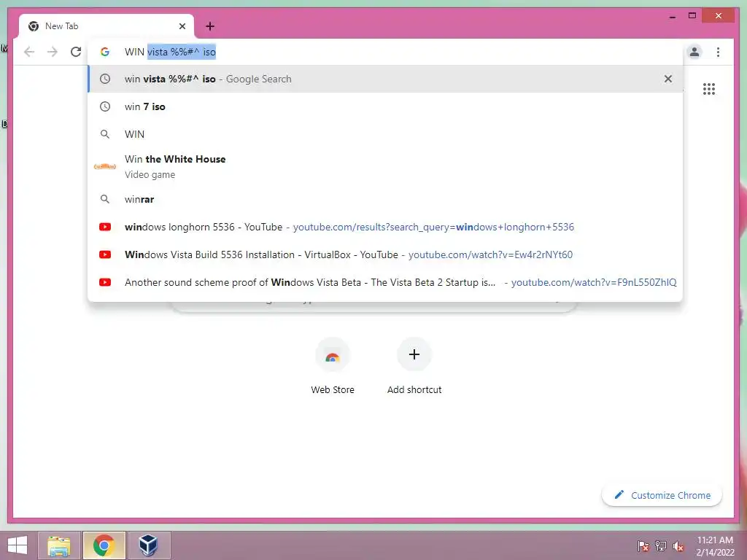Close the New Tab tab
This screenshot has width=747, height=560.
click(182, 26)
